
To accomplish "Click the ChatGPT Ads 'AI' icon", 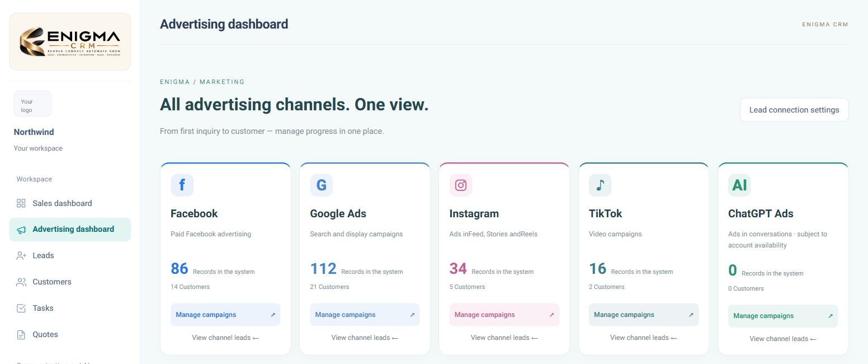I will click(x=739, y=185).
